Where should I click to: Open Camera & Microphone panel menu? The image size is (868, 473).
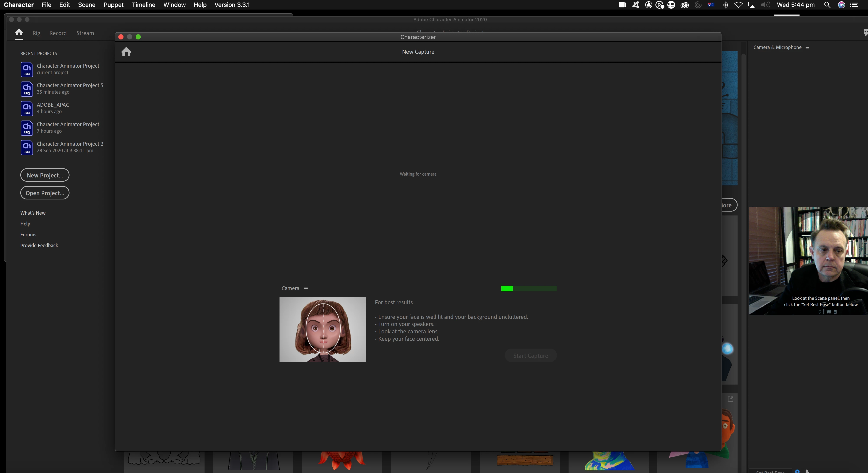click(x=807, y=47)
